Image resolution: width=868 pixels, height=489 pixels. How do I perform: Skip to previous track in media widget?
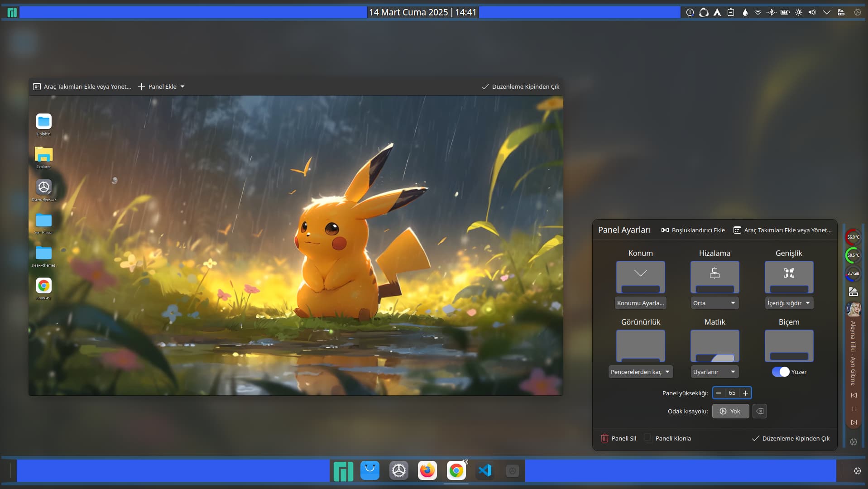pyautogui.click(x=854, y=395)
